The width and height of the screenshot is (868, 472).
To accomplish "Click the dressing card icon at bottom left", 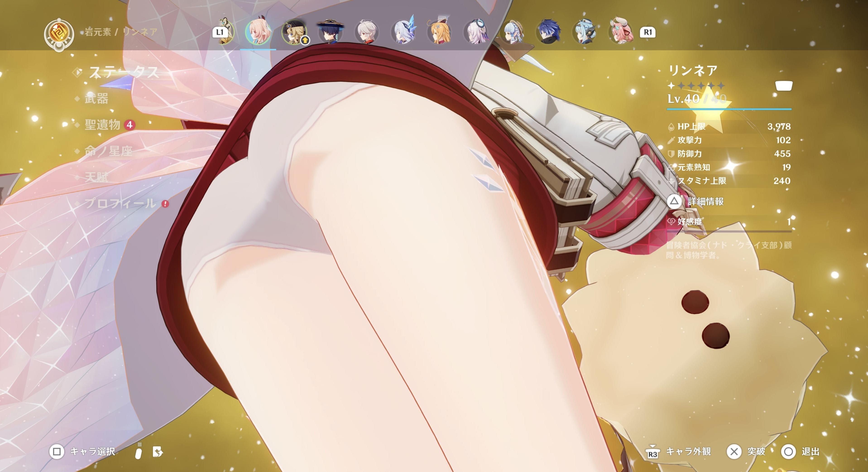I will [x=158, y=451].
